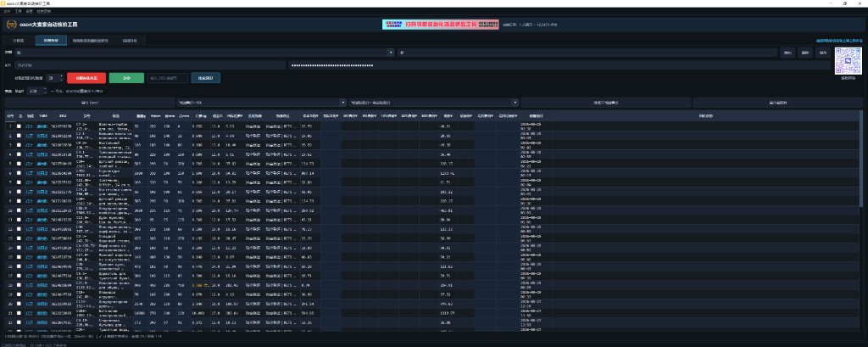Viewport: 868px width, 347px height.
Task: Click the SKU search input field
Action: coord(167,78)
